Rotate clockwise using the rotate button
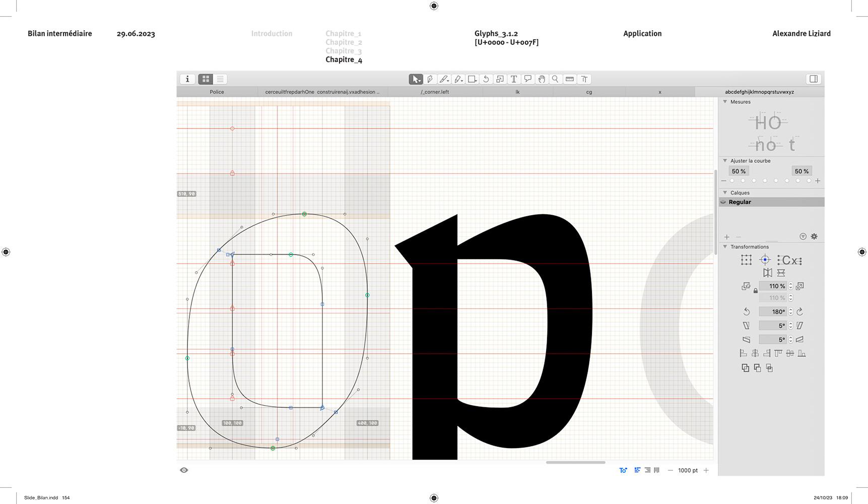This screenshot has width=868, height=504. coord(799,311)
